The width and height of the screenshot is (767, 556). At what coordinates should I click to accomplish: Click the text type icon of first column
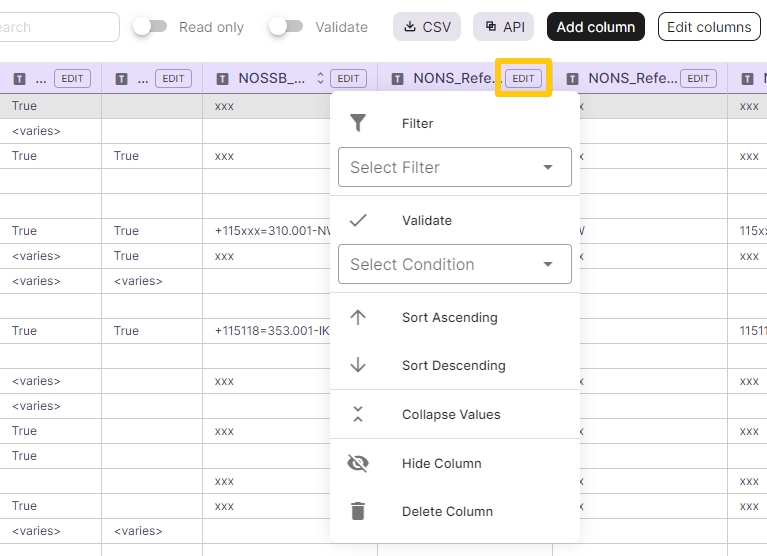(x=20, y=79)
